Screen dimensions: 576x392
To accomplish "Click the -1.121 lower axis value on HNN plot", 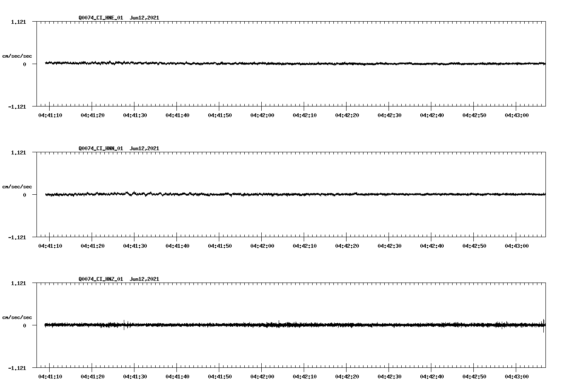I will [17, 238].
